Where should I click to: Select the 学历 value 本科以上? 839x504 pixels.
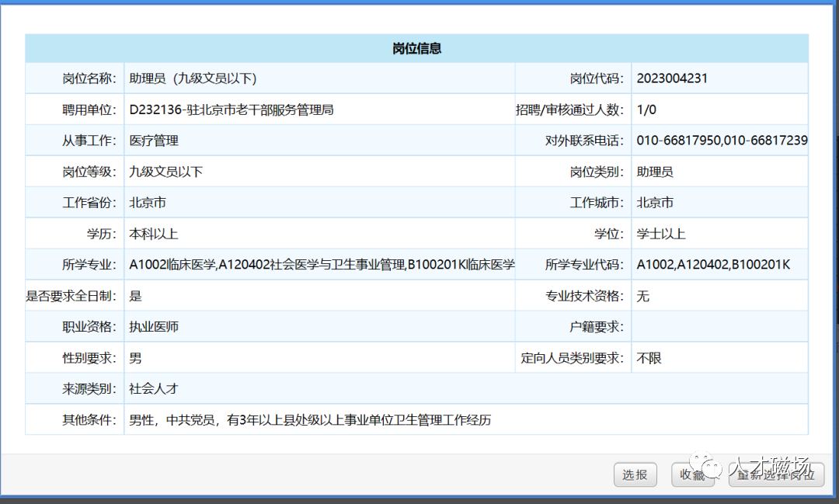click(154, 234)
